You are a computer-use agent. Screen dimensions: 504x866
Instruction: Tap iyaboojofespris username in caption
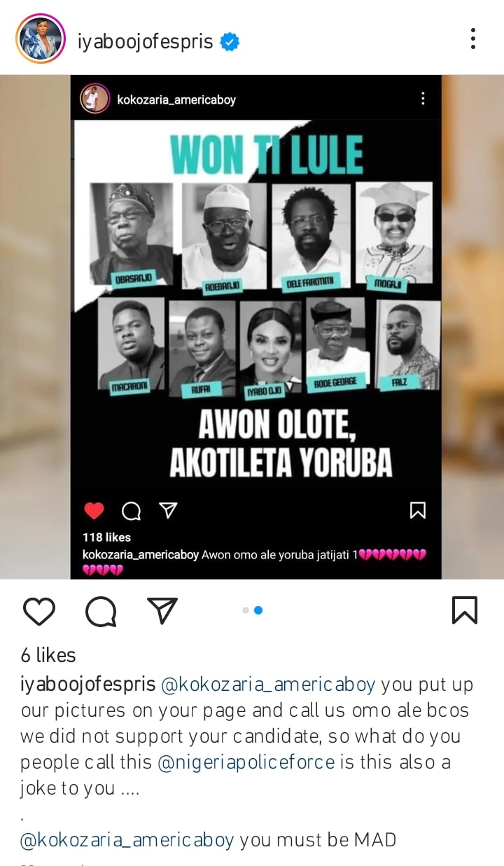tap(87, 685)
